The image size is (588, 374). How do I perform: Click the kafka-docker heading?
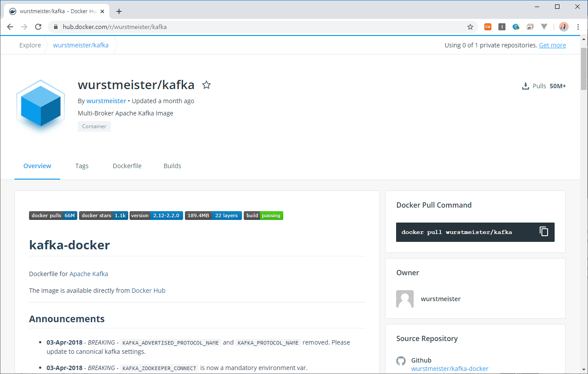tap(69, 245)
